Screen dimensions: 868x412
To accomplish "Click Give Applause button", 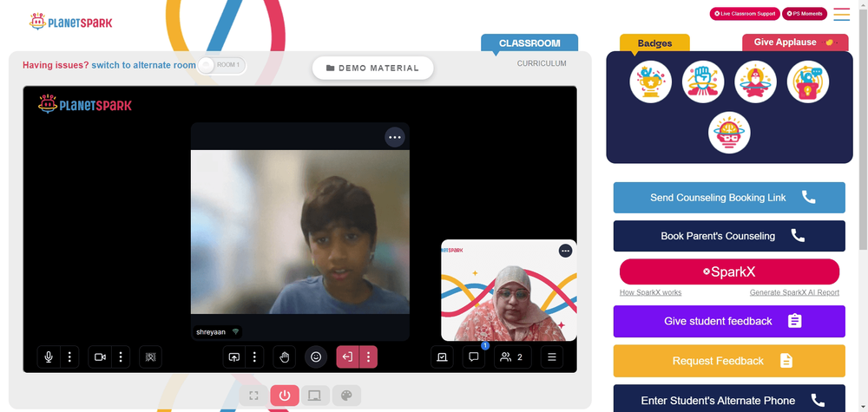I will (795, 43).
